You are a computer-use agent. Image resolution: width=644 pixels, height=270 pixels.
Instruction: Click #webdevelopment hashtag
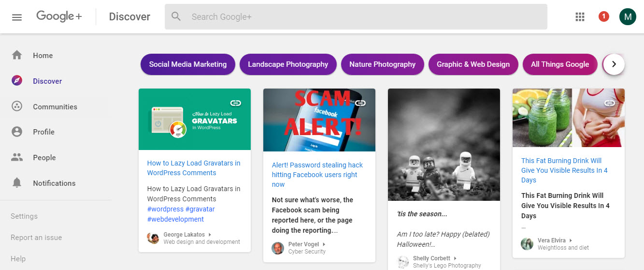(x=175, y=219)
